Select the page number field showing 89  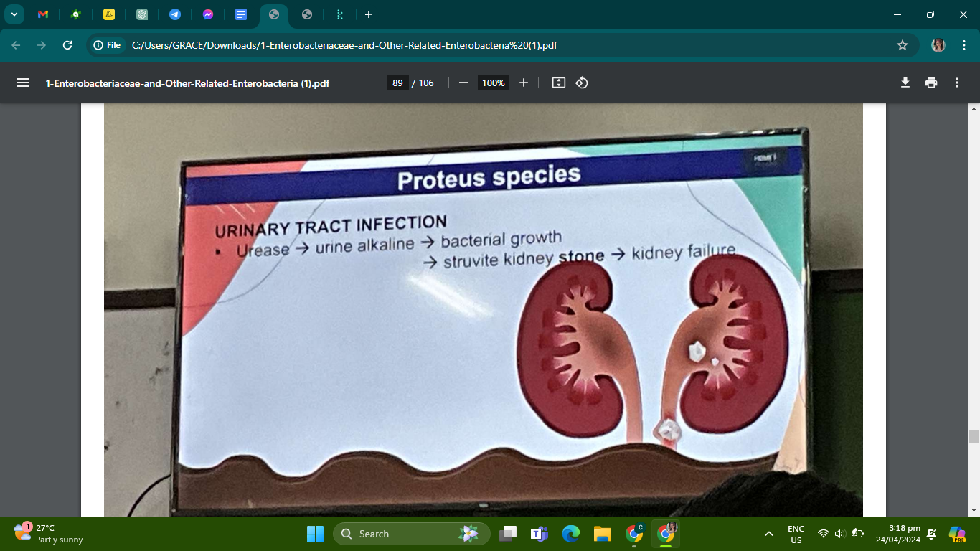point(397,83)
